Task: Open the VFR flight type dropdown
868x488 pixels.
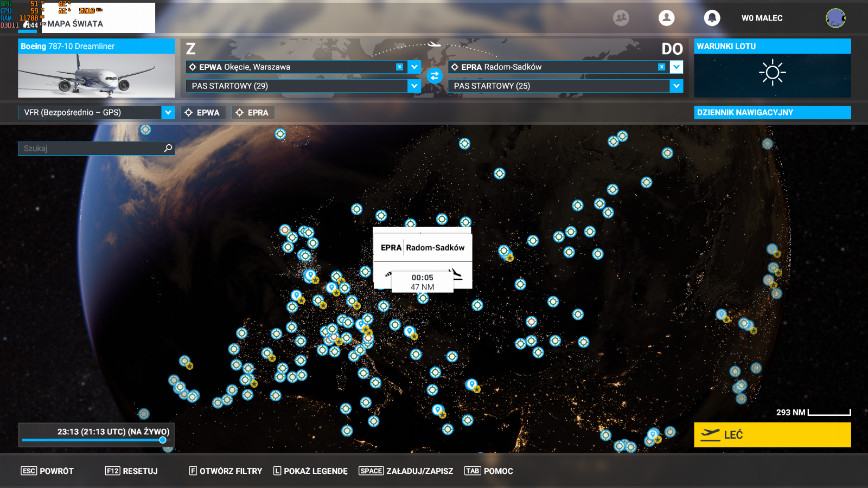Action: [168, 112]
